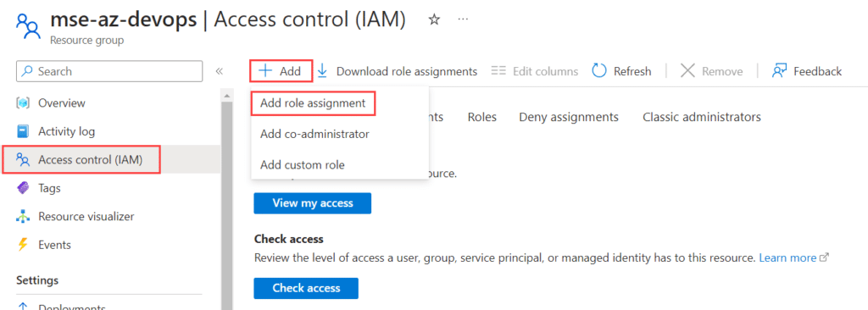The height and width of the screenshot is (310, 868).
Task: Click the Remove toolbar item
Action: 711,71
